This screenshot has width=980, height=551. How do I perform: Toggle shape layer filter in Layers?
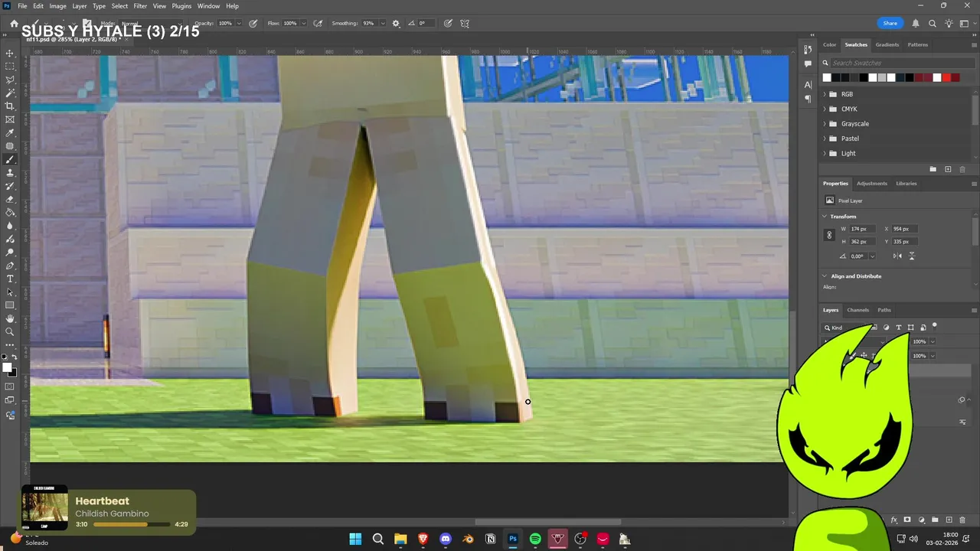[x=911, y=328]
